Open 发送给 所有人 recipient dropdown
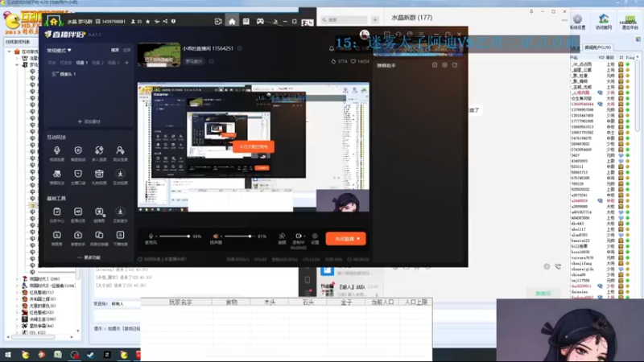This screenshot has height=362, width=644. point(125,304)
